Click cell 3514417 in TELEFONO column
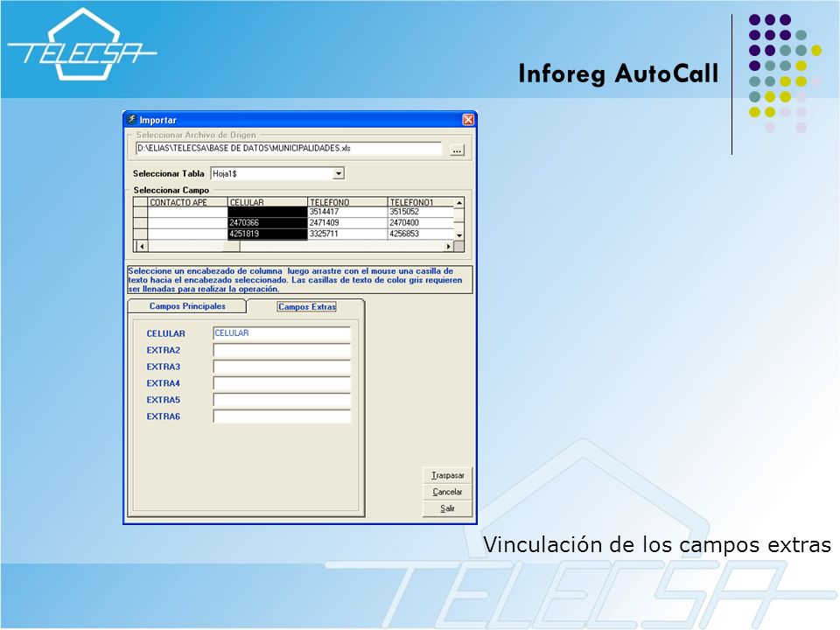The image size is (840, 630). click(x=347, y=212)
